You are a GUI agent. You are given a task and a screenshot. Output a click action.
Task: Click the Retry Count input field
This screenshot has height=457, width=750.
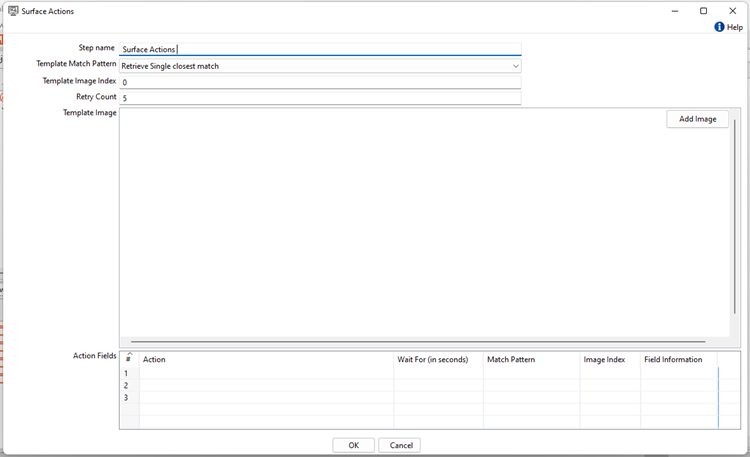click(x=320, y=98)
